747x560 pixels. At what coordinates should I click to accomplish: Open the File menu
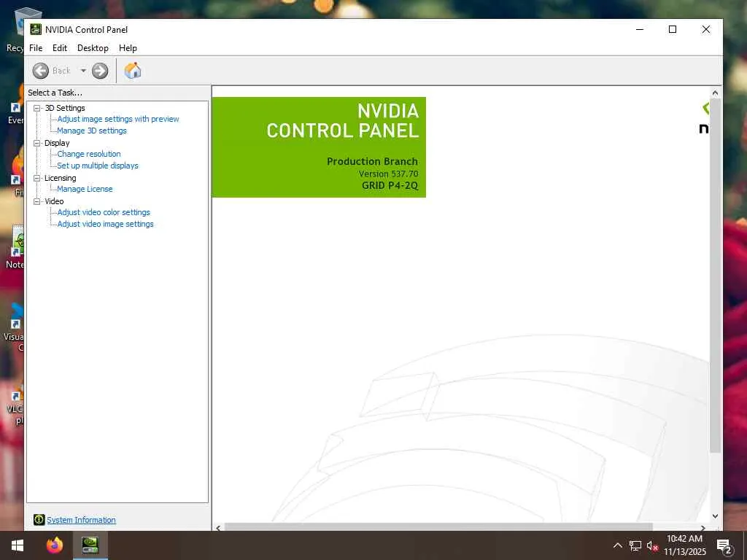[36, 48]
